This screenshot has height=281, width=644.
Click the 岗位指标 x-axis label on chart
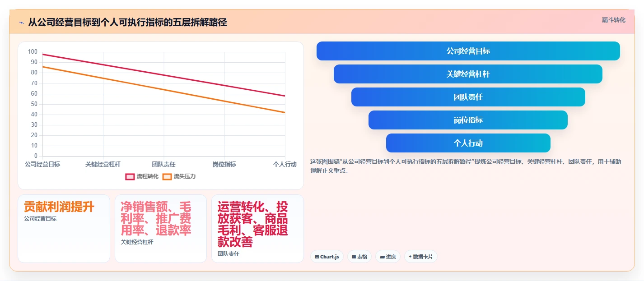(224, 164)
